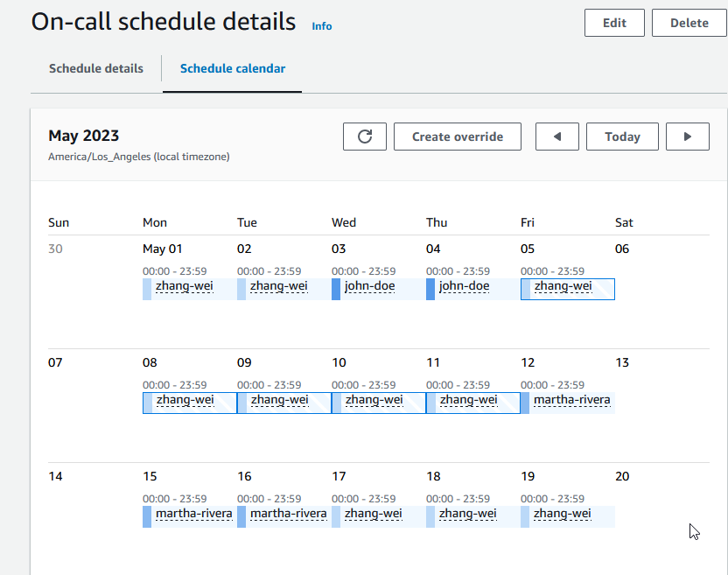Viewport: 728px width, 575px height.
Task: Refresh the schedule calendar
Action: (365, 137)
